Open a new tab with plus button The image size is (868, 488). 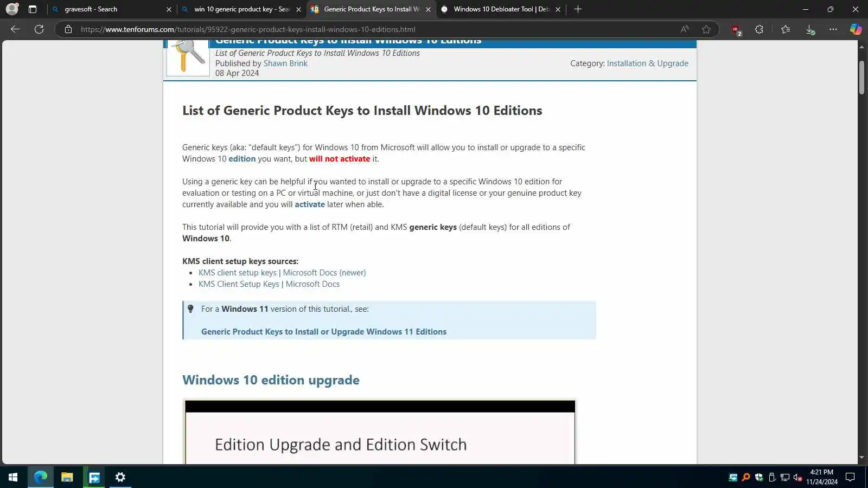tap(578, 9)
